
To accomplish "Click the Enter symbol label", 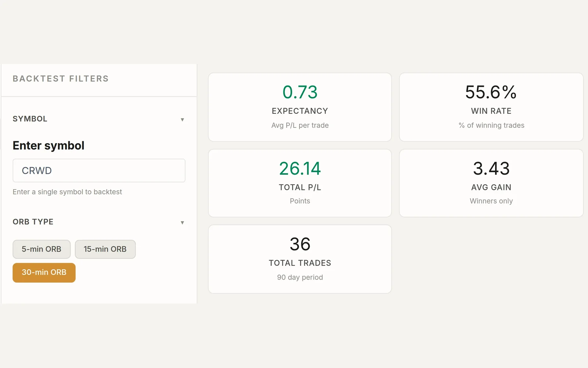I will tap(49, 146).
